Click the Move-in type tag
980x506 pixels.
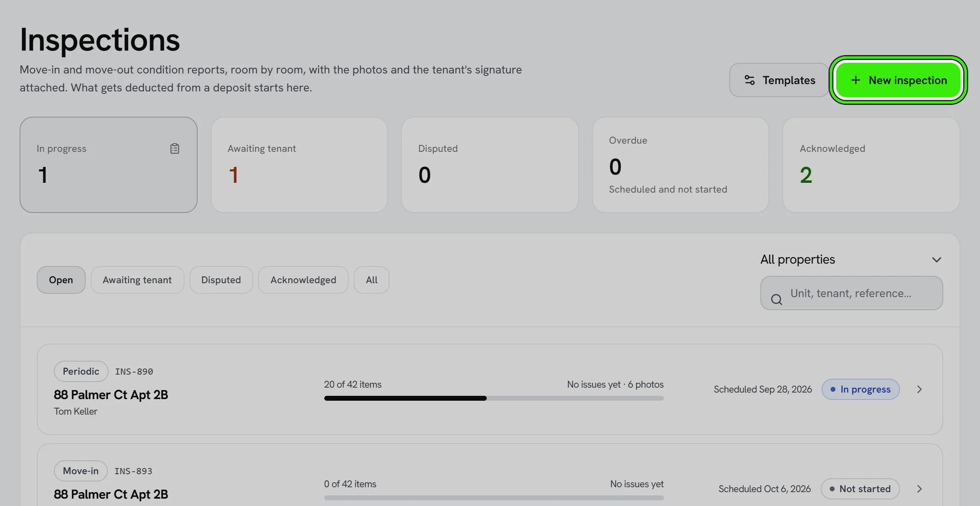coord(80,471)
